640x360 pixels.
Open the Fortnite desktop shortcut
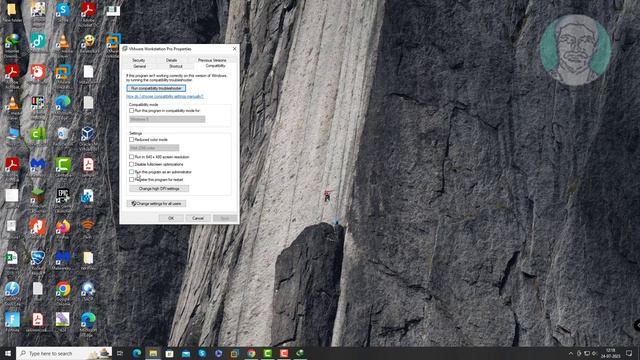[x=12, y=320]
